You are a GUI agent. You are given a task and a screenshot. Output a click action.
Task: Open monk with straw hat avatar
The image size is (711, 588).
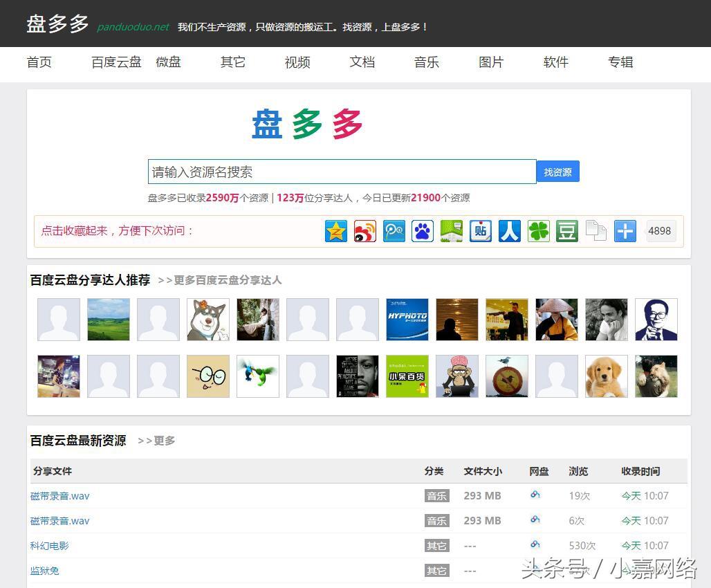tap(557, 320)
